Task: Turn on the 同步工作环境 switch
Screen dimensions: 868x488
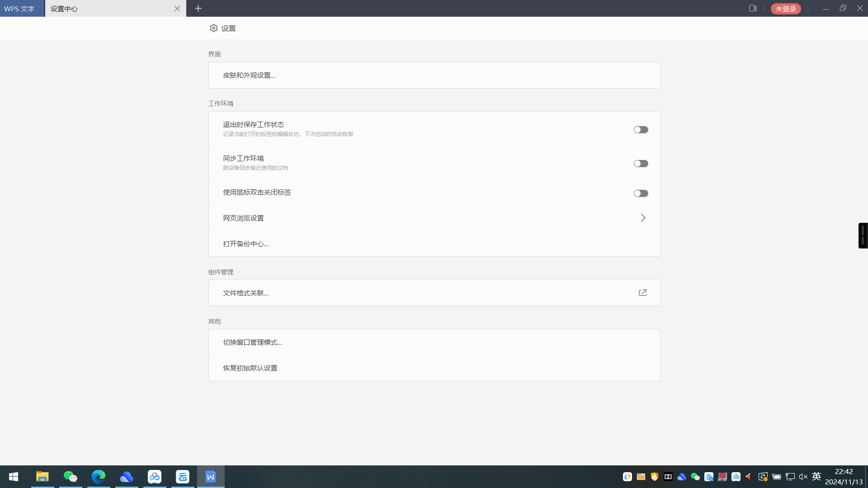Action: 641,163
